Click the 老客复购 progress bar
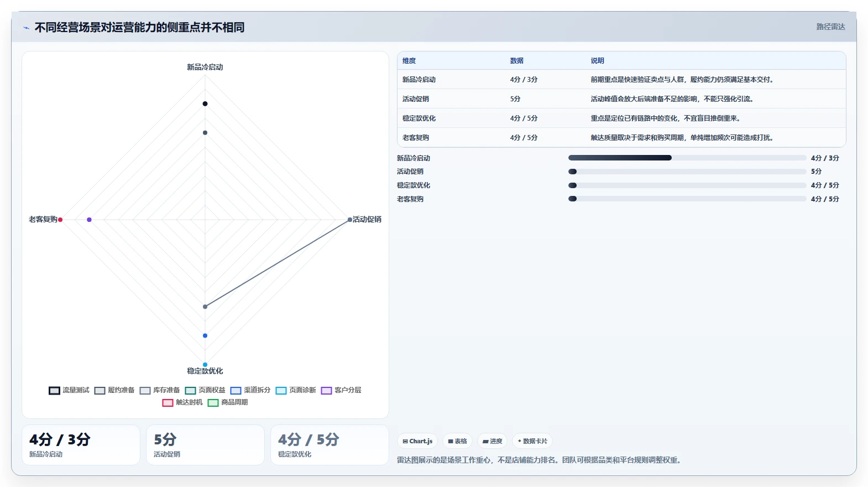This screenshot has height=487, width=868. click(687, 199)
